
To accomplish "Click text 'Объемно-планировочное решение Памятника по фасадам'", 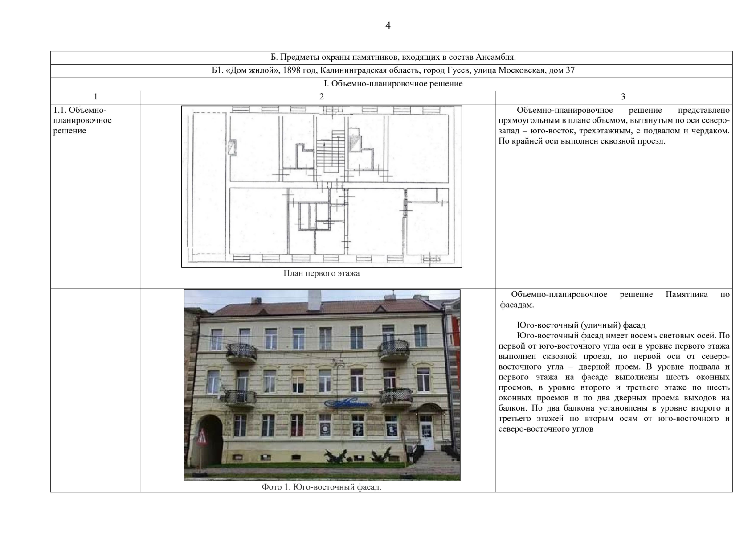I will (614, 300).
